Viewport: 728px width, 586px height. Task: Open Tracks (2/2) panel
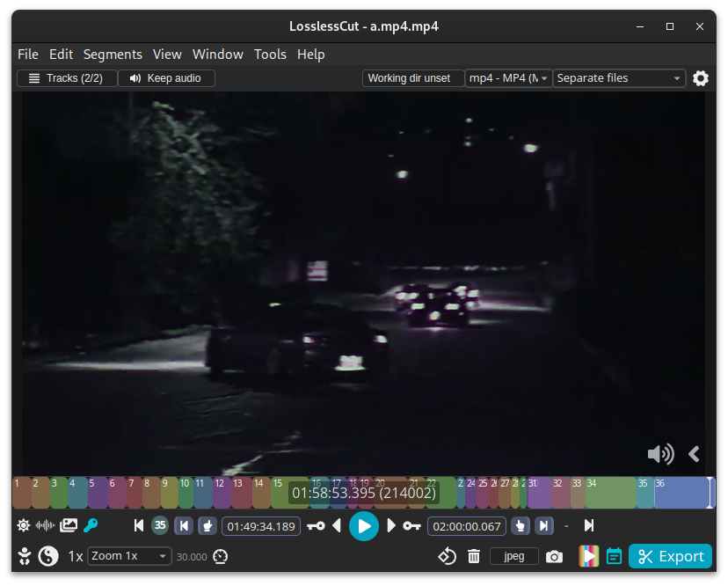[67, 78]
